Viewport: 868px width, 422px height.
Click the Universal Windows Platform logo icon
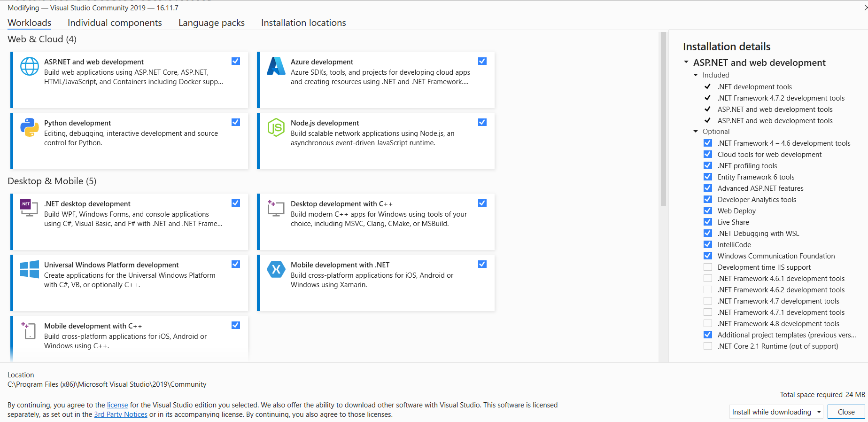click(30, 269)
